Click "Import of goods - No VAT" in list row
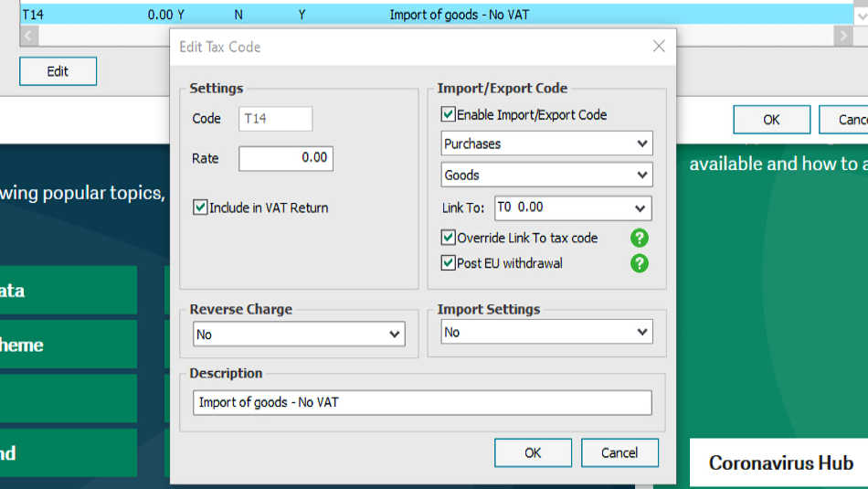 pyautogui.click(x=460, y=15)
